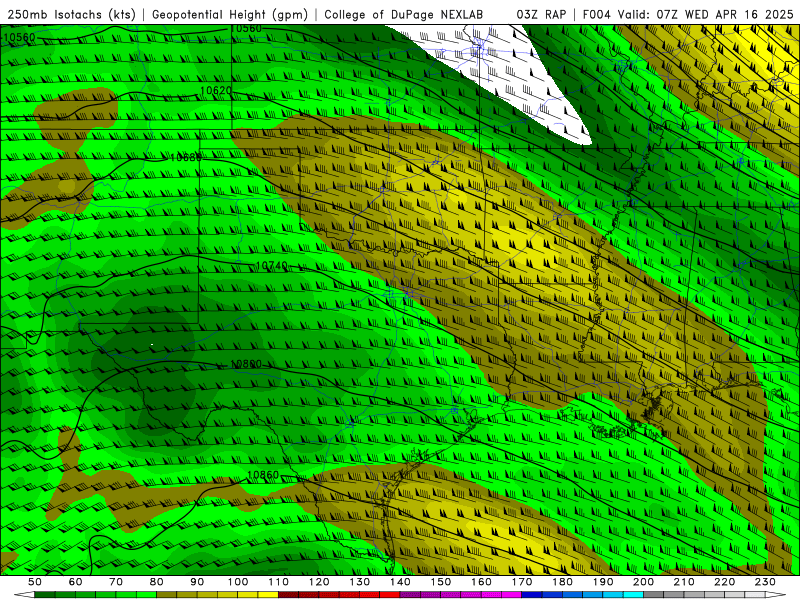The height and width of the screenshot is (600, 800).
Task: Click the 10800 height contour label
Action: (246, 364)
